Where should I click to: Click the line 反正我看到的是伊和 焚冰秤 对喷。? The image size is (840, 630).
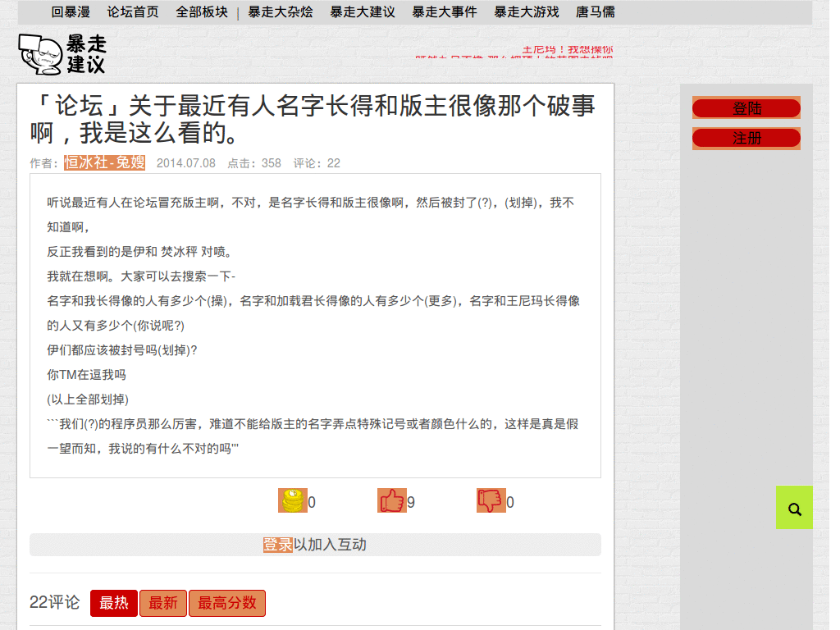pos(139,251)
